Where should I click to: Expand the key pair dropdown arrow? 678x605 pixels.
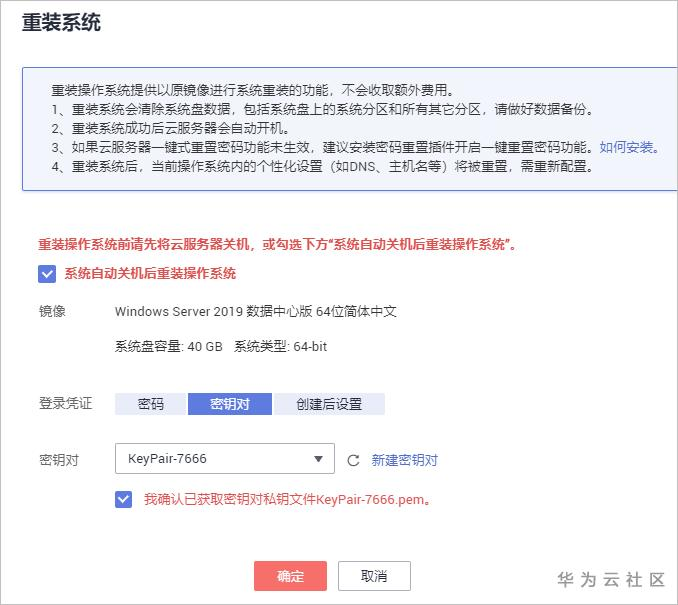(319, 460)
